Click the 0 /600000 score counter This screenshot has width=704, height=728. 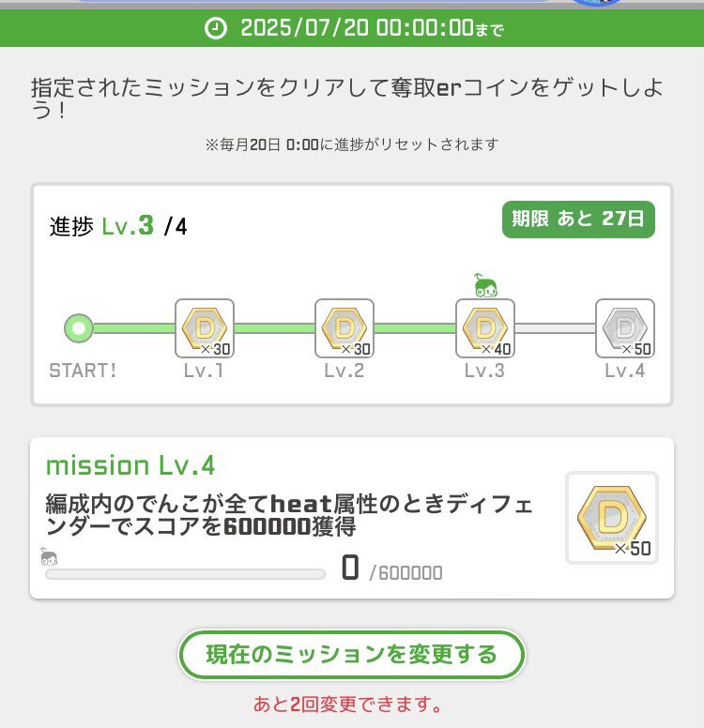[x=391, y=569]
